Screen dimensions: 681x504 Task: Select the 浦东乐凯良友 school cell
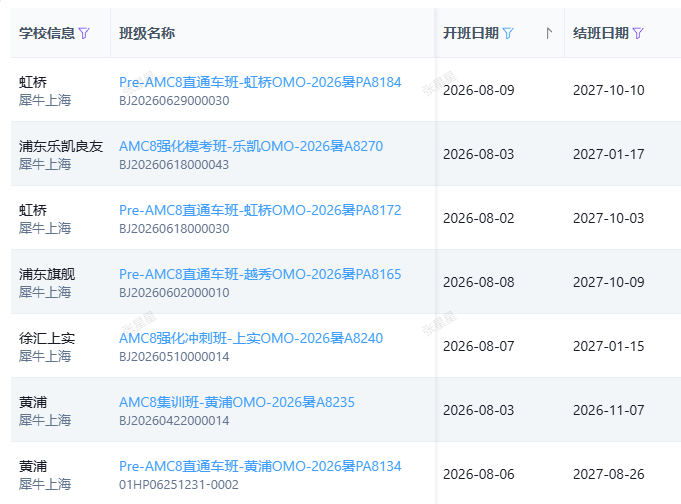[61, 146]
